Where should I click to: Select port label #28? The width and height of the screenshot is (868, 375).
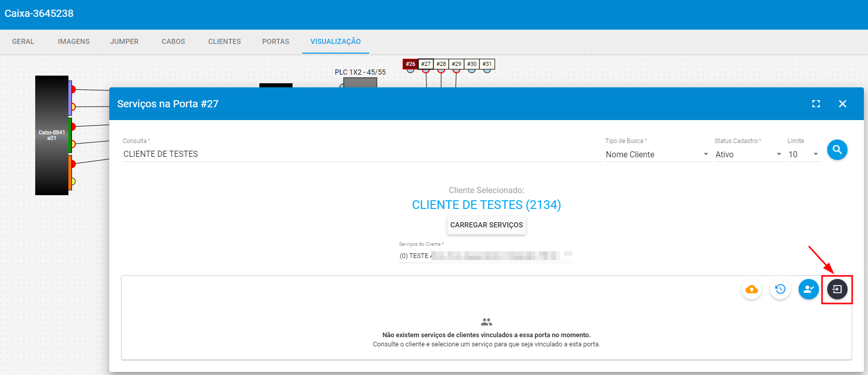pos(441,64)
